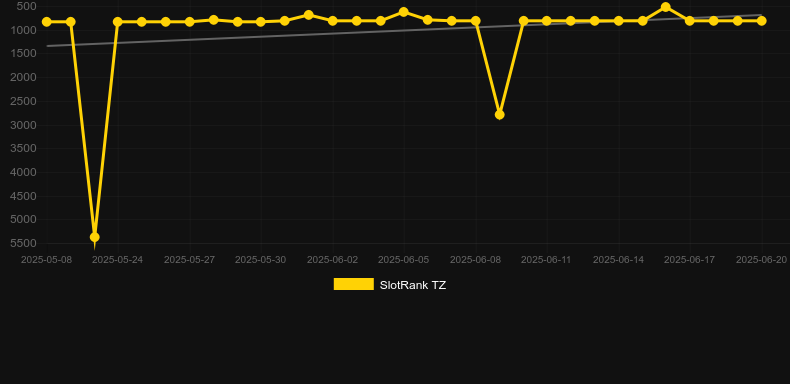This screenshot has height=384, width=790.
Task: Click the 3000 y-axis label
Action: tap(24, 125)
